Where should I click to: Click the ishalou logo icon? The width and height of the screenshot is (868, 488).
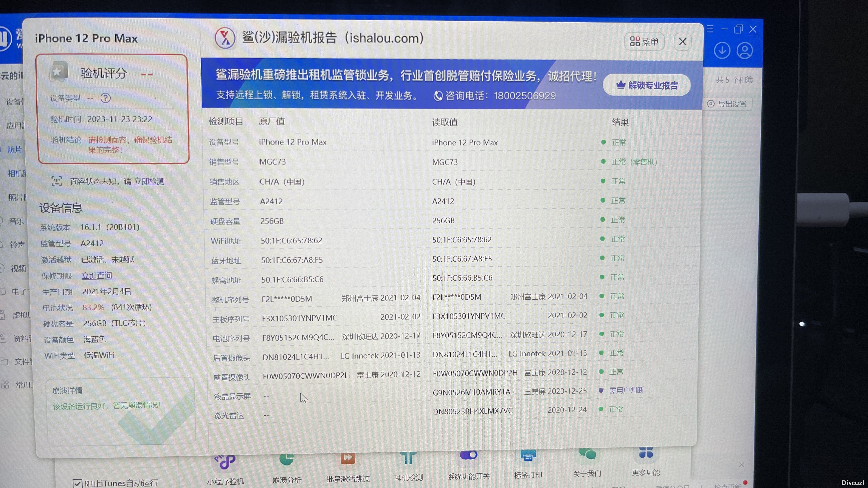coord(225,38)
